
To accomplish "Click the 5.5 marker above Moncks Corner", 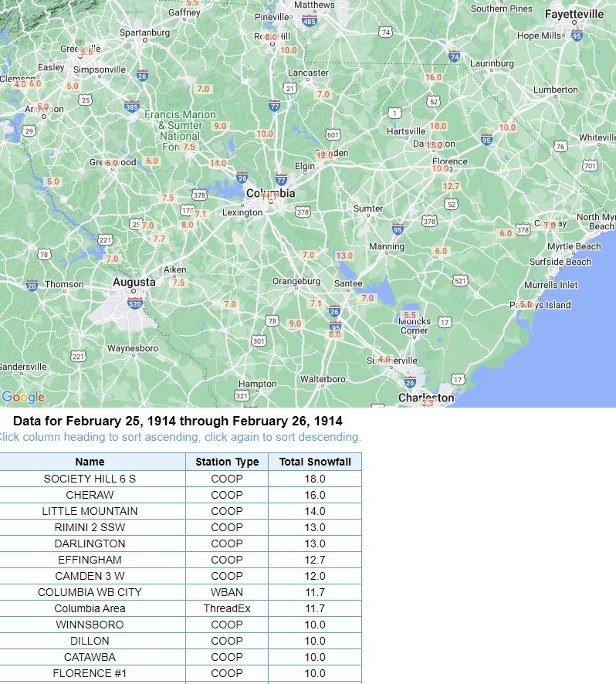I will [x=410, y=314].
